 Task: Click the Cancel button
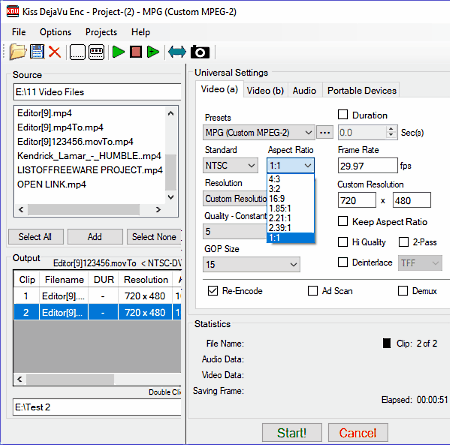(x=358, y=433)
